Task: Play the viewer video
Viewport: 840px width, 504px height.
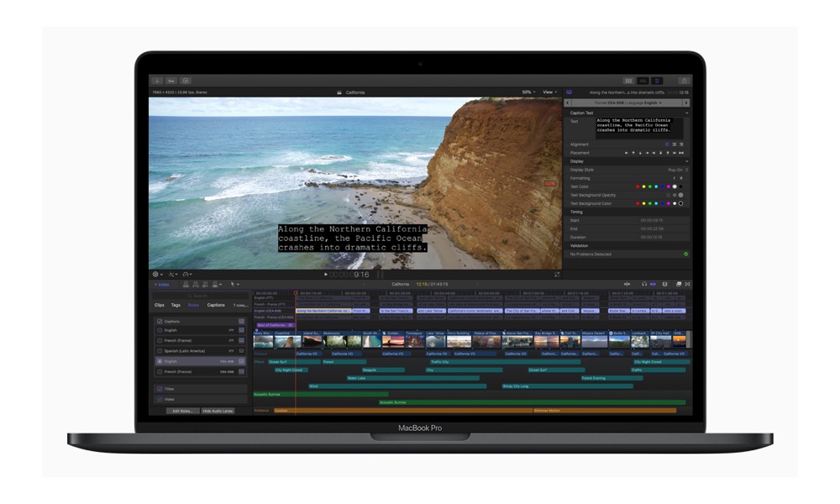Action: click(x=326, y=274)
